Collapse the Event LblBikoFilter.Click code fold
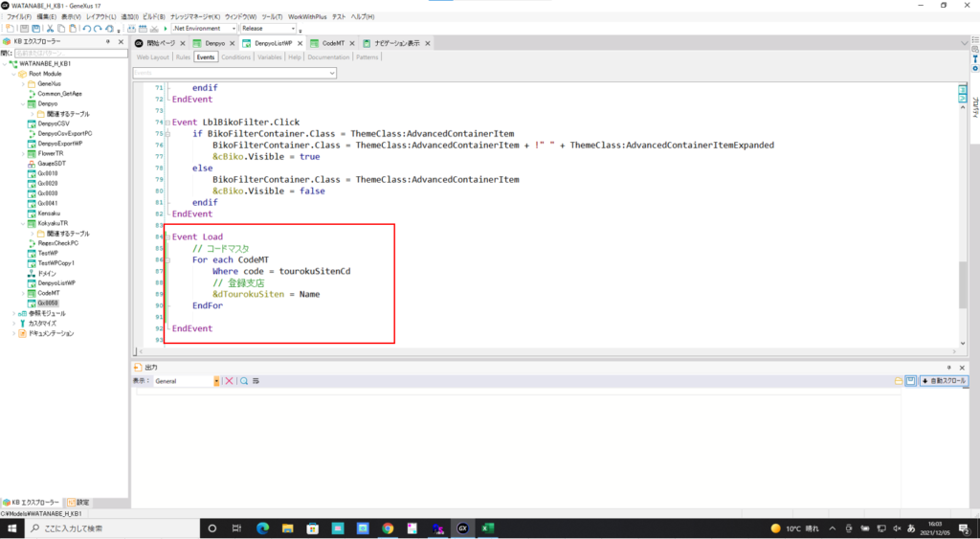This screenshot has width=980, height=539. click(x=167, y=123)
